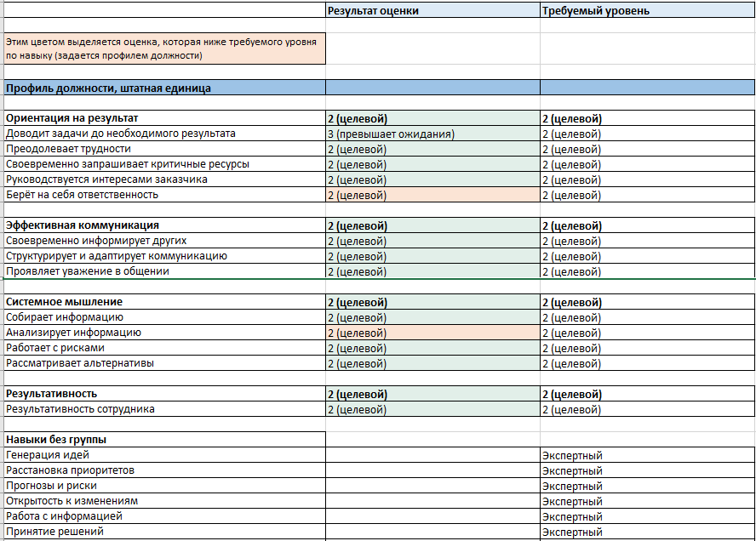Select the '3 (превышает ожидания)' result cell
Viewport: 756px width, 541px height.
click(x=432, y=134)
